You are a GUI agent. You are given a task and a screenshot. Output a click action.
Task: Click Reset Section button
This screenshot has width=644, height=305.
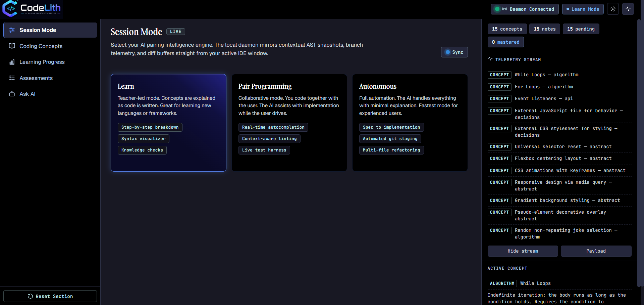pyautogui.click(x=50, y=296)
